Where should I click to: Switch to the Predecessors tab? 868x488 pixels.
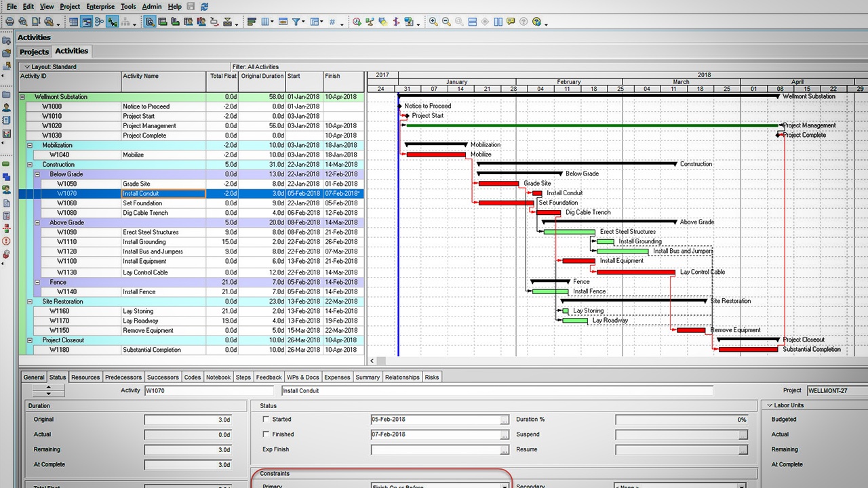click(123, 378)
